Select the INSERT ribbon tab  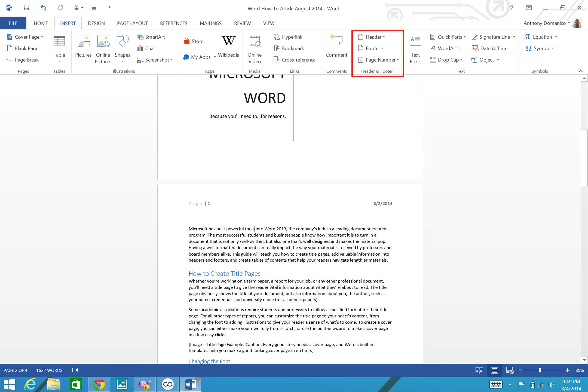(68, 23)
